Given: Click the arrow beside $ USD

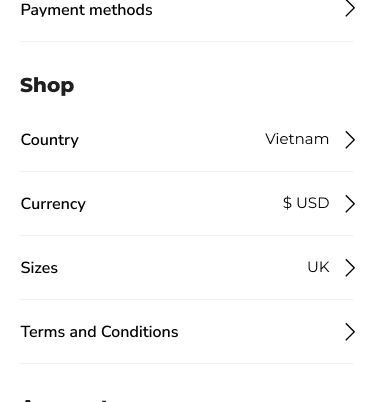Looking at the screenshot, I should pos(350,204).
